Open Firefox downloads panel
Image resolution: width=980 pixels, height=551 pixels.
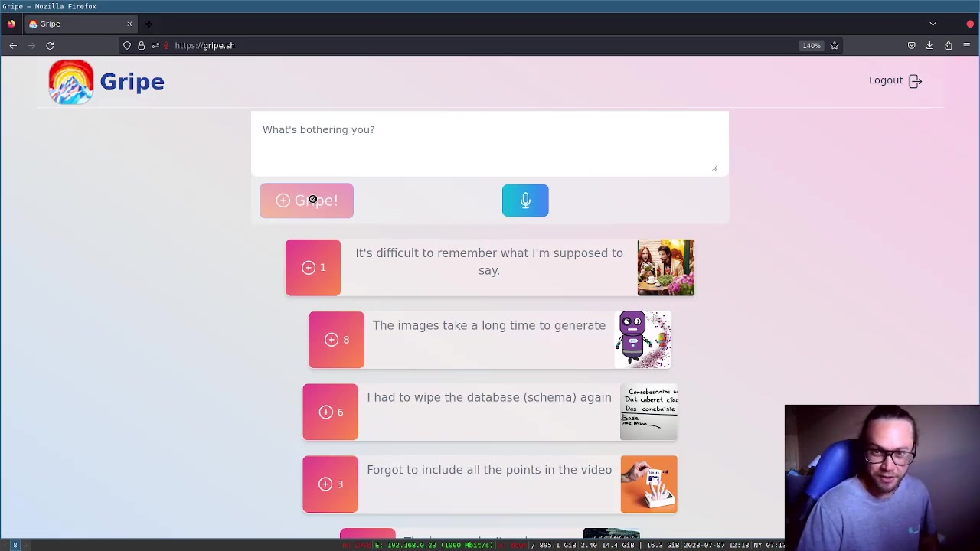point(929,45)
